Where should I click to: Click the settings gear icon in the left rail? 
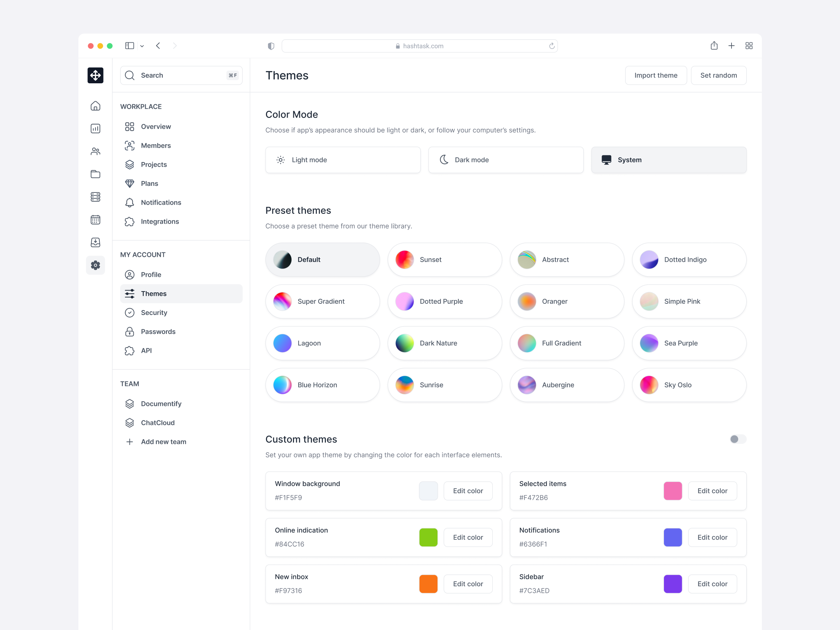tap(95, 265)
